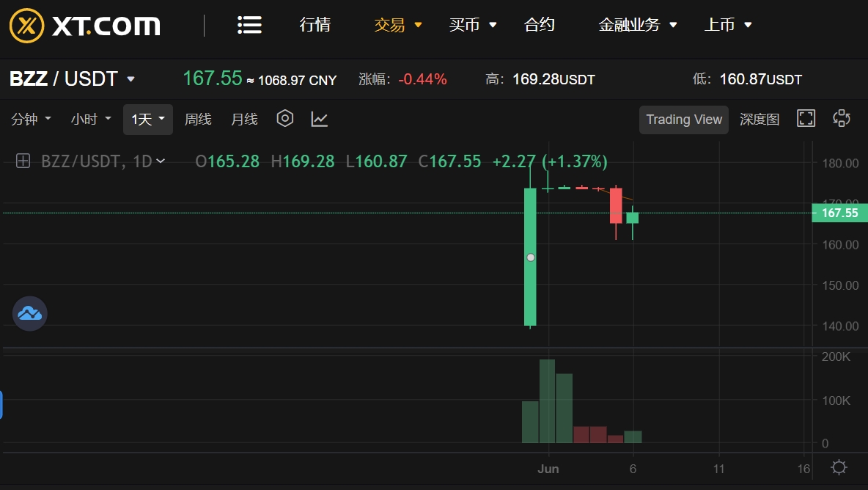Select the 月线 monthly interval
The height and width of the screenshot is (490, 868).
244,119
